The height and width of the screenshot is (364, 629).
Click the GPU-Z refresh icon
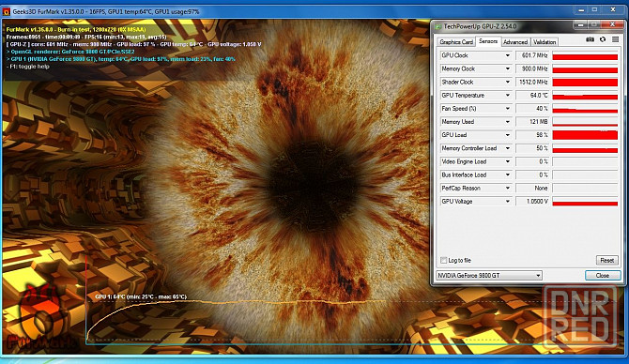pos(603,39)
